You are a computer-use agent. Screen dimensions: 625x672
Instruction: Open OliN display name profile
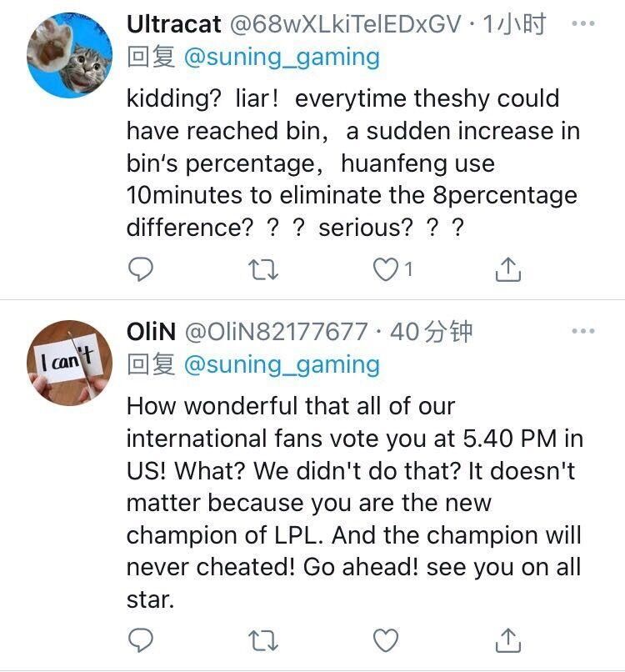click(151, 331)
